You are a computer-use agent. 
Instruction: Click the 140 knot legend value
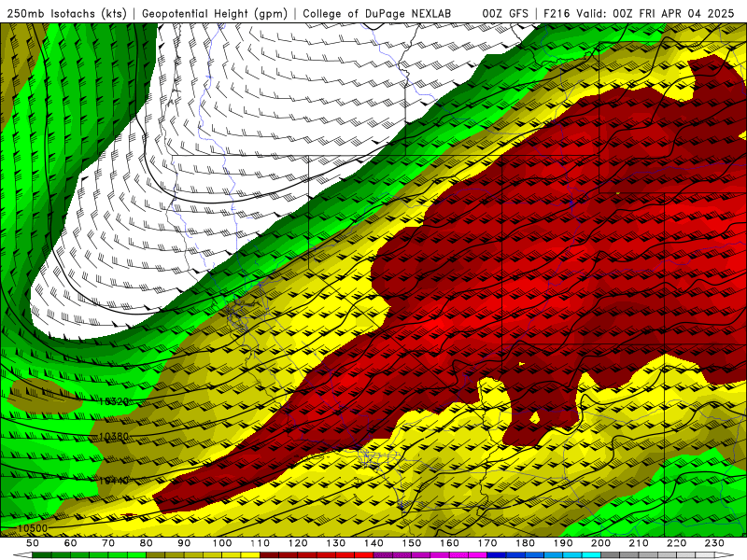click(373, 543)
